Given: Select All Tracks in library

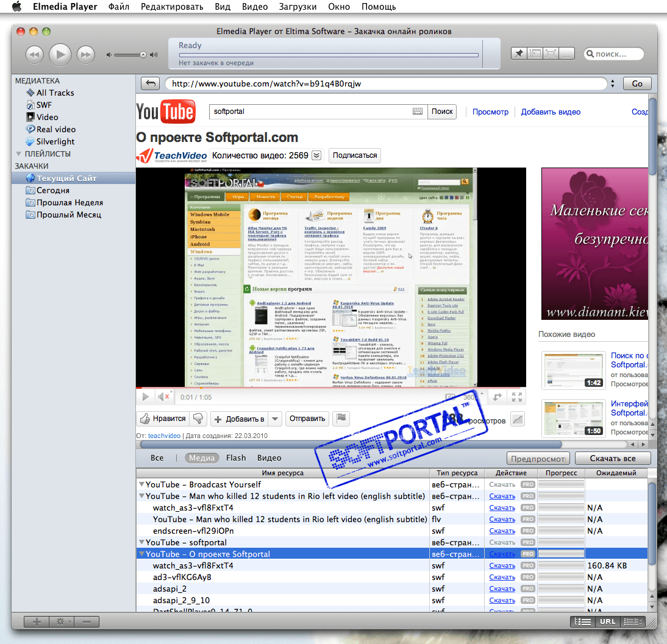Looking at the screenshot, I should point(55,93).
